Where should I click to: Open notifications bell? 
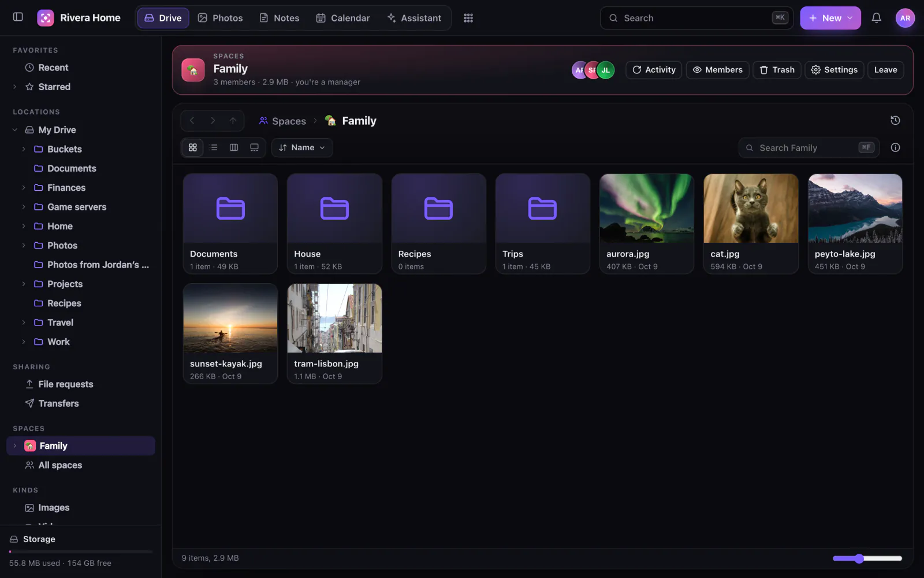click(876, 18)
